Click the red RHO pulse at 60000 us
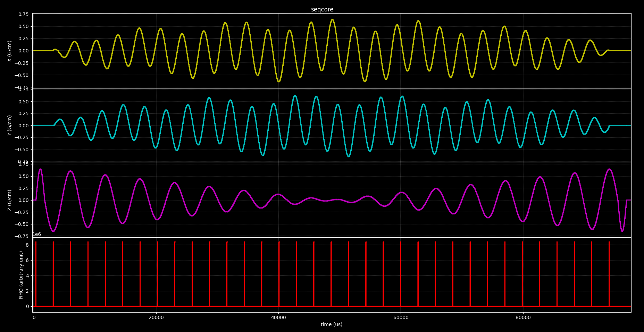 (401, 274)
